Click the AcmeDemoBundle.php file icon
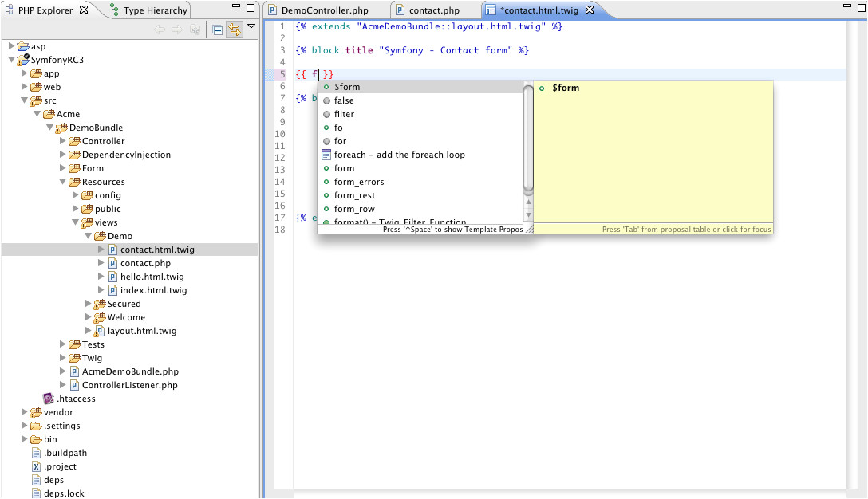Image resolution: width=868 pixels, height=499 pixels. coord(74,371)
